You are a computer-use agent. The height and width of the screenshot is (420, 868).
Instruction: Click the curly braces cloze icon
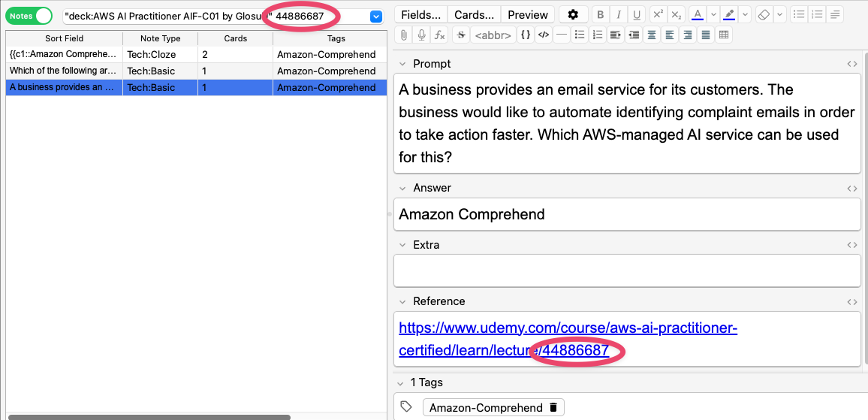[526, 35]
